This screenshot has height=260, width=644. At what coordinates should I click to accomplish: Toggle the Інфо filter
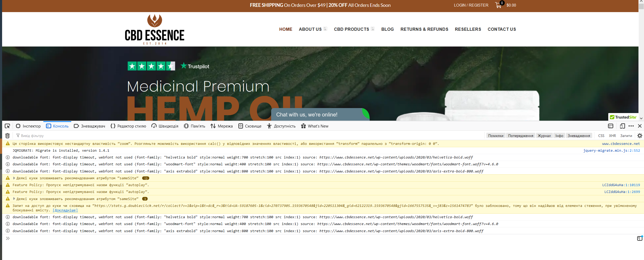tap(559, 136)
